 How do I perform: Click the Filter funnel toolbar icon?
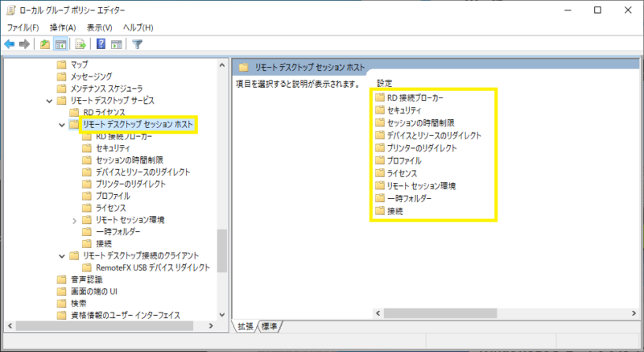click(137, 44)
